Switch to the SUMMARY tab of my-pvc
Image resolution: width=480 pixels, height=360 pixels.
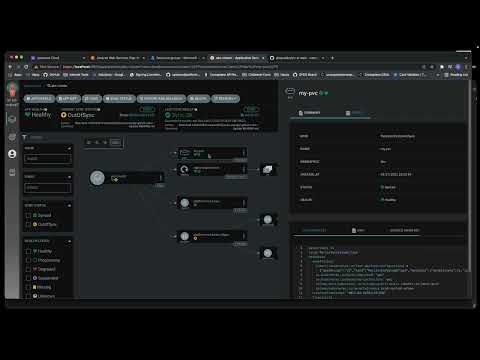pyautogui.click(x=310, y=113)
